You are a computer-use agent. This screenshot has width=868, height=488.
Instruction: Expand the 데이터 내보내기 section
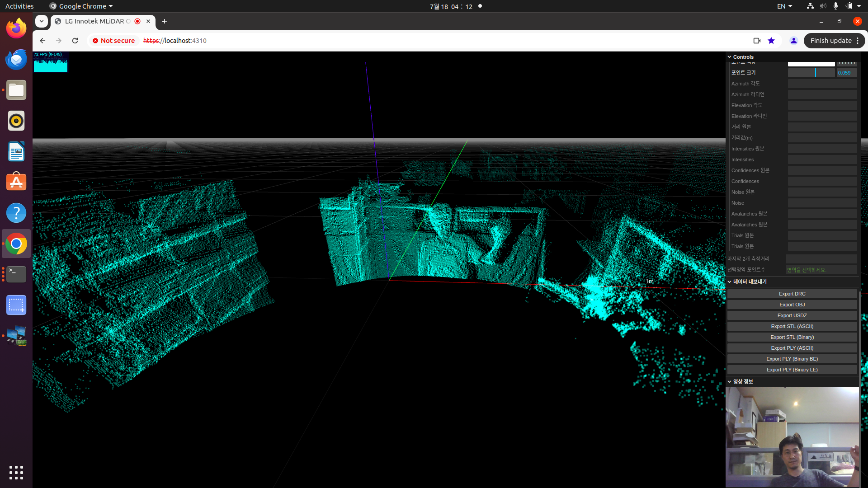pyautogui.click(x=747, y=281)
